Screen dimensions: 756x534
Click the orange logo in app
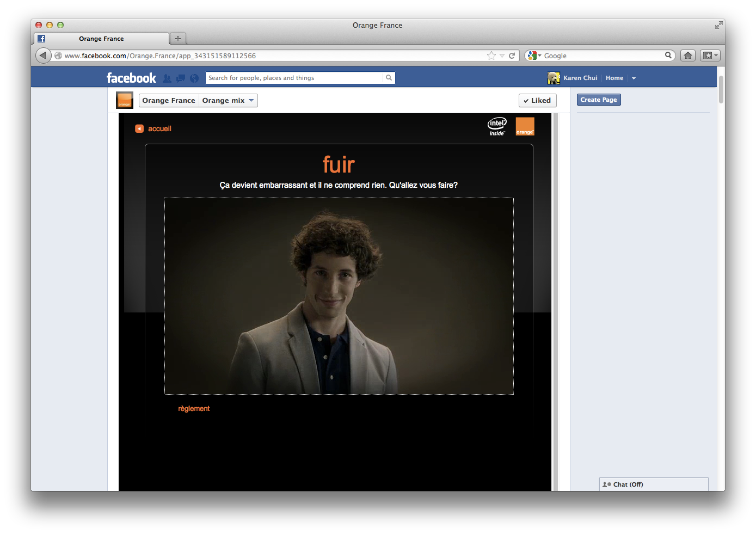click(x=525, y=126)
